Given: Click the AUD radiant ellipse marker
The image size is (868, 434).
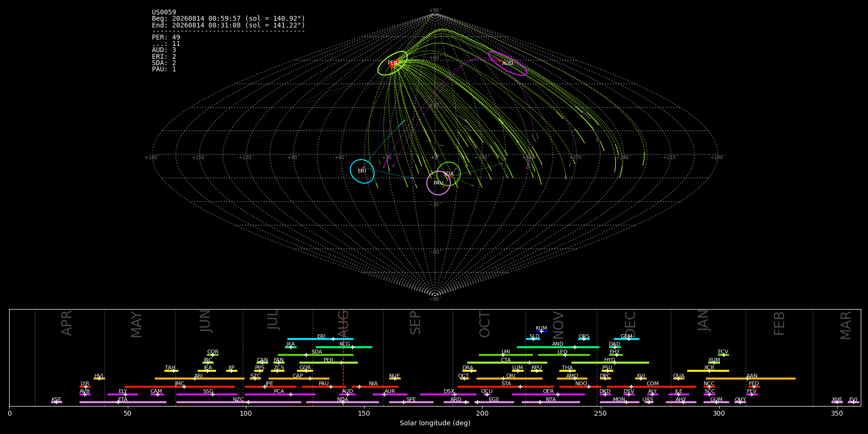Looking at the screenshot, I should click(x=508, y=63).
